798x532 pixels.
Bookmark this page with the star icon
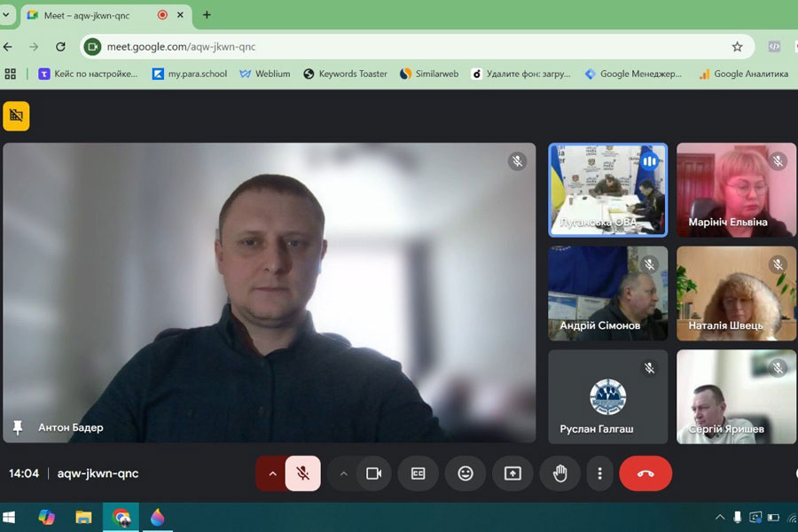pyautogui.click(x=737, y=47)
